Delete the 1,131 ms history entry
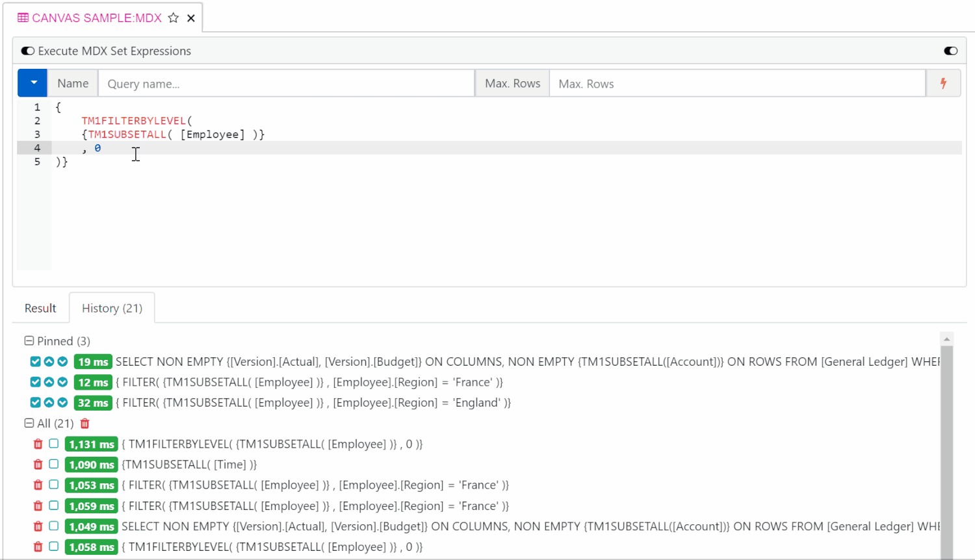The width and height of the screenshot is (975, 560). click(x=38, y=444)
